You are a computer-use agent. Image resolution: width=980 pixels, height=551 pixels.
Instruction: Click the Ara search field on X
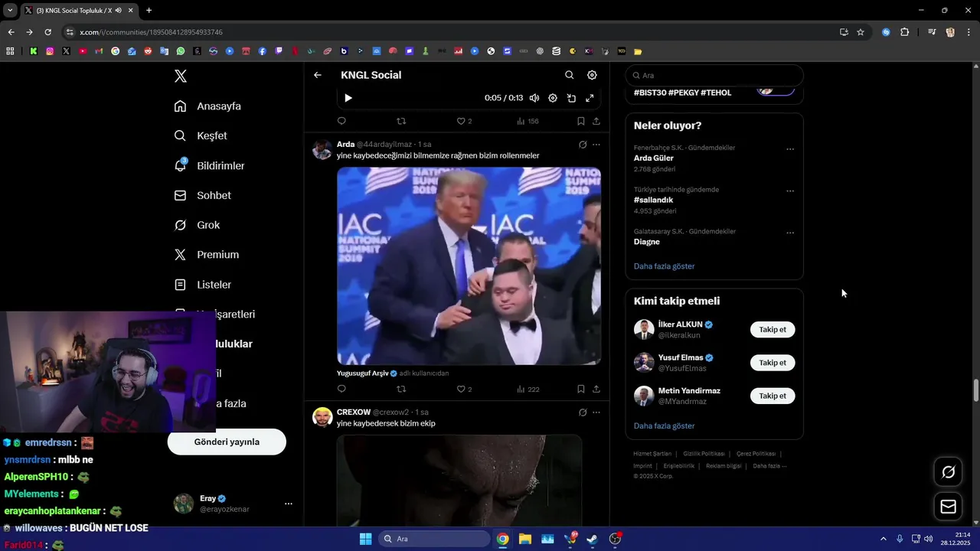(x=714, y=76)
